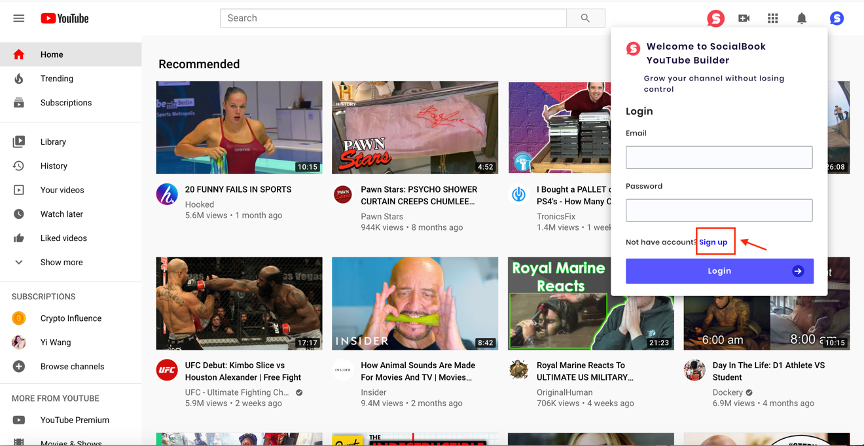
Task: Open the Day In The Life thumbnail
Action: click(766, 323)
